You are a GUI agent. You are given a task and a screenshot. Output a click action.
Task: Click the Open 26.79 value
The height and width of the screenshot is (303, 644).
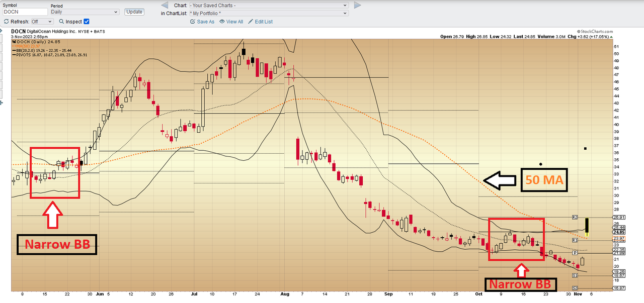pos(452,37)
